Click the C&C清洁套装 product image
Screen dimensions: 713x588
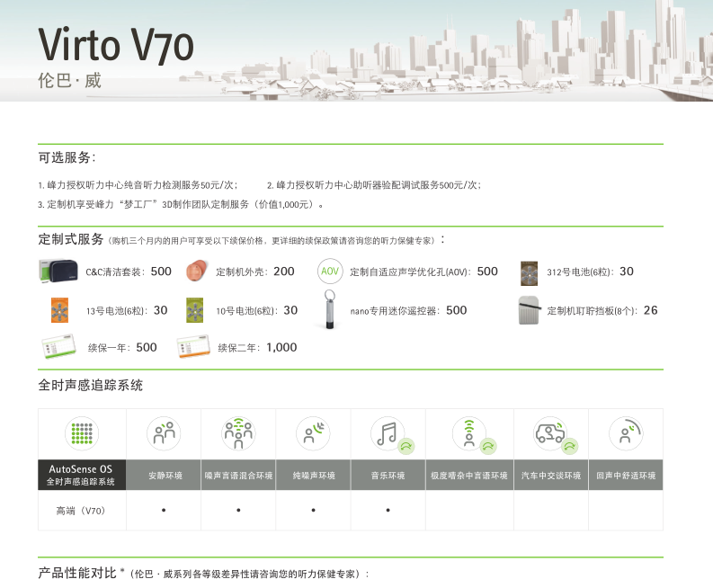click(x=59, y=271)
